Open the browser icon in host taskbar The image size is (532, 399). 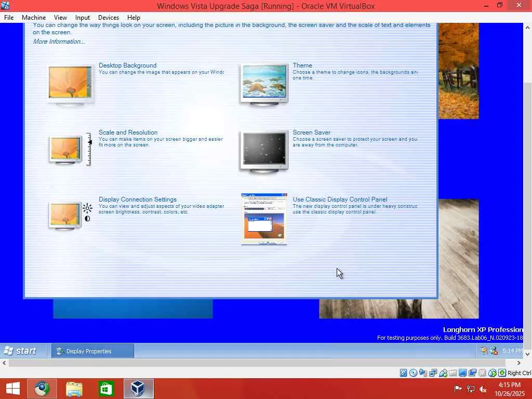tap(42, 389)
